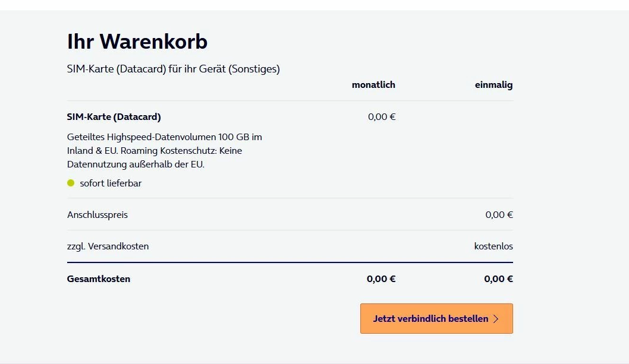Click the Ihr Warenkorb heading
Image resolution: width=629 pixels, height=364 pixels.
click(137, 42)
